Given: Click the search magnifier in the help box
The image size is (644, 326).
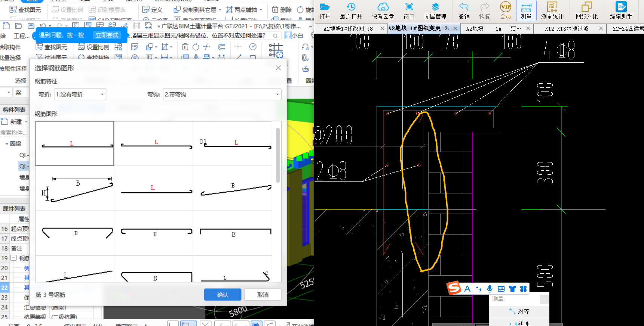Looking at the screenshot, I should pyautogui.click(x=275, y=35).
